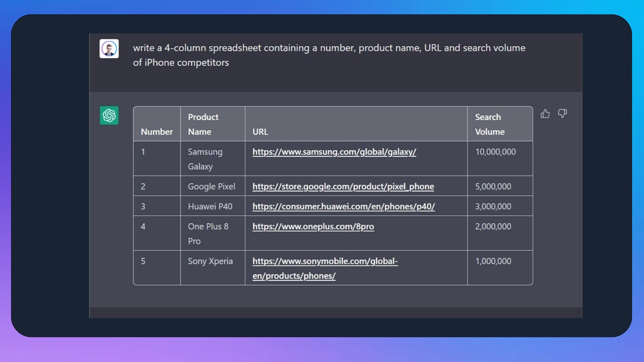Click the 10,000,000 search volume value
This screenshot has width=644, height=362.
(x=495, y=152)
